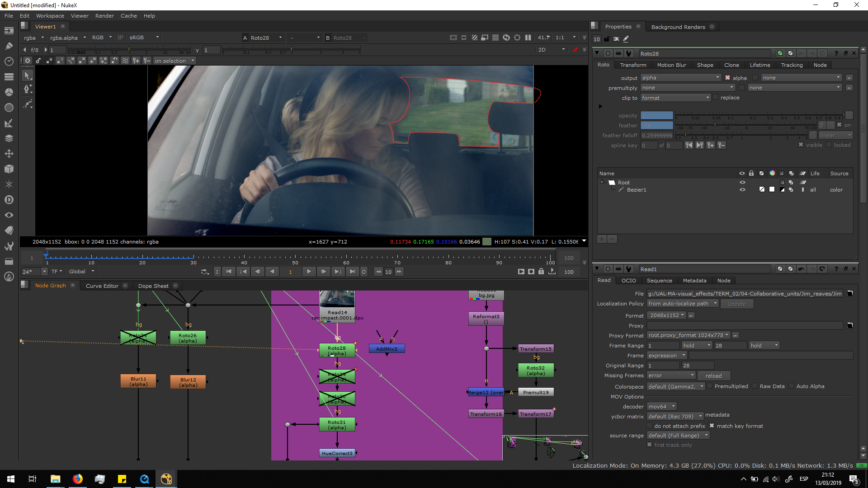Viewport: 868px width, 488px height.
Task: Open the Colorspace default dropdown
Action: tap(676, 387)
